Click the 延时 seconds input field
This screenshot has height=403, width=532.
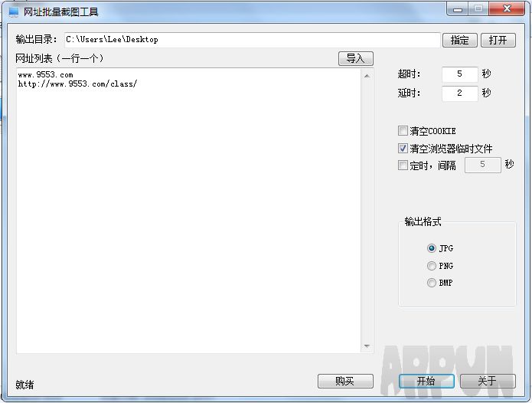coord(460,93)
